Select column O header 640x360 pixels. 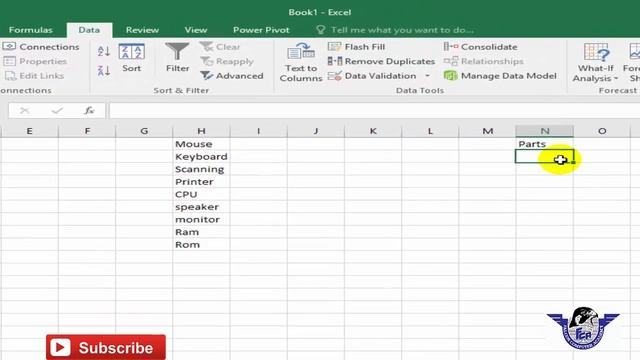[602, 131]
